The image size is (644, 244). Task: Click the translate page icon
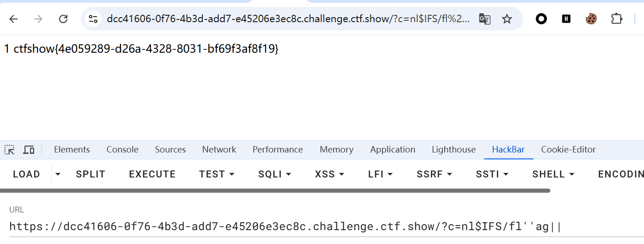[x=484, y=19]
